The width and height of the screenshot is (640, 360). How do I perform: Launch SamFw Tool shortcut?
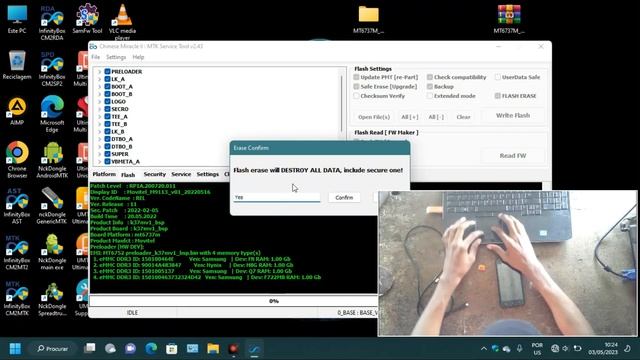87,19
